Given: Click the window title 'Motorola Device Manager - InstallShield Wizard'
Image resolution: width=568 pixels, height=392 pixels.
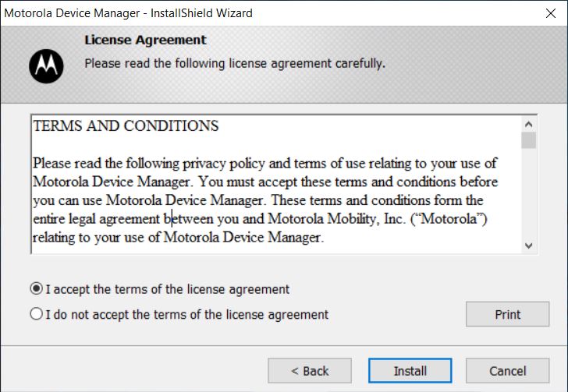Looking at the screenshot, I should 128,13.
